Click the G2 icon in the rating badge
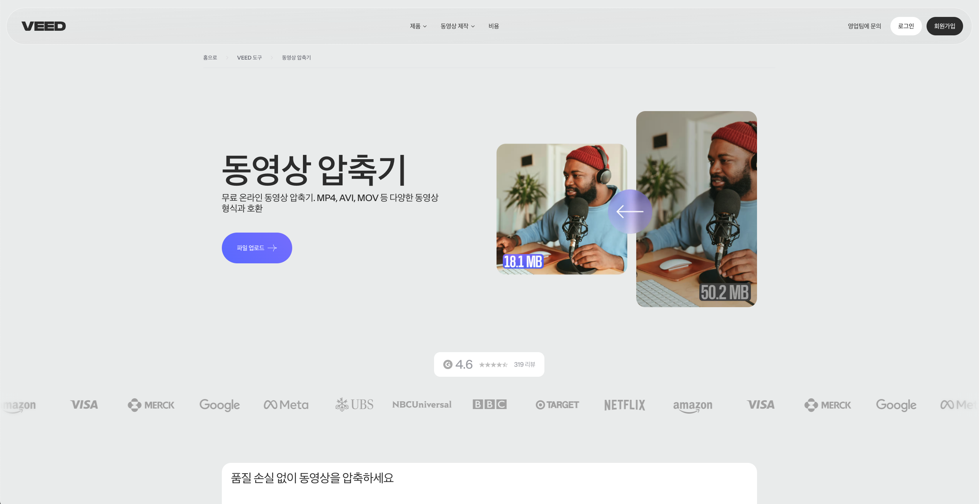This screenshot has width=980, height=504. (449, 364)
